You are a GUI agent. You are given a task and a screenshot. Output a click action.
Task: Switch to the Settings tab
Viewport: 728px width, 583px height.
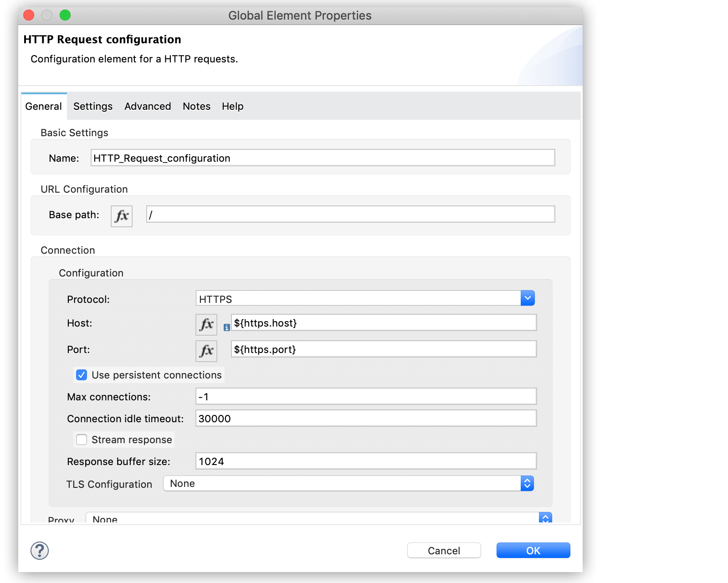93,106
